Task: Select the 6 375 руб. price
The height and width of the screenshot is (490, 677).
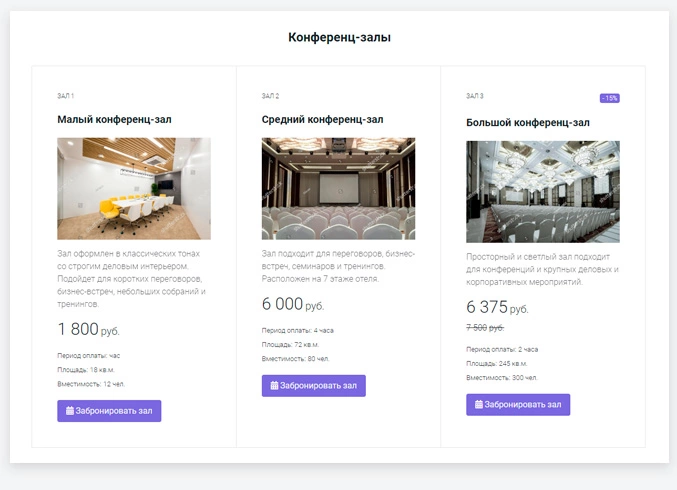Action: [x=497, y=307]
